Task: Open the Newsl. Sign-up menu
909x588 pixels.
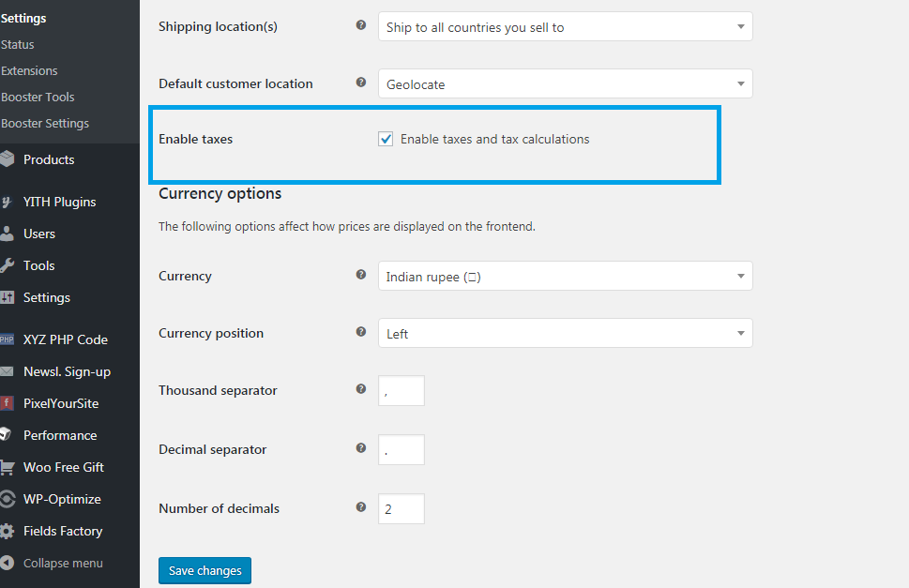Action: 68,372
